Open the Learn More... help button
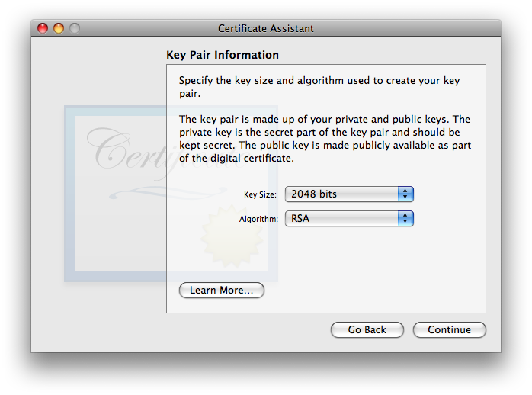532x395 pixels. click(x=222, y=290)
